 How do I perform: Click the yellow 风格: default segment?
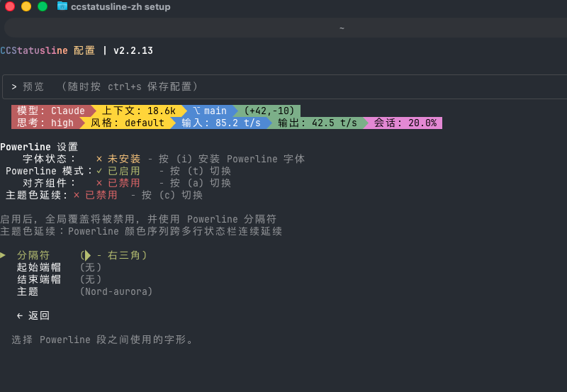(128, 123)
